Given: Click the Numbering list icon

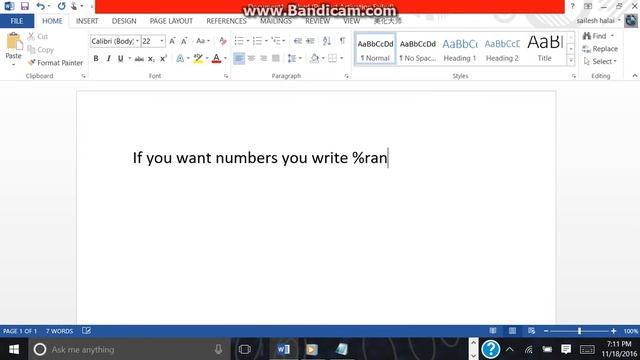Looking at the screenshot, I should tap(257, 41).
